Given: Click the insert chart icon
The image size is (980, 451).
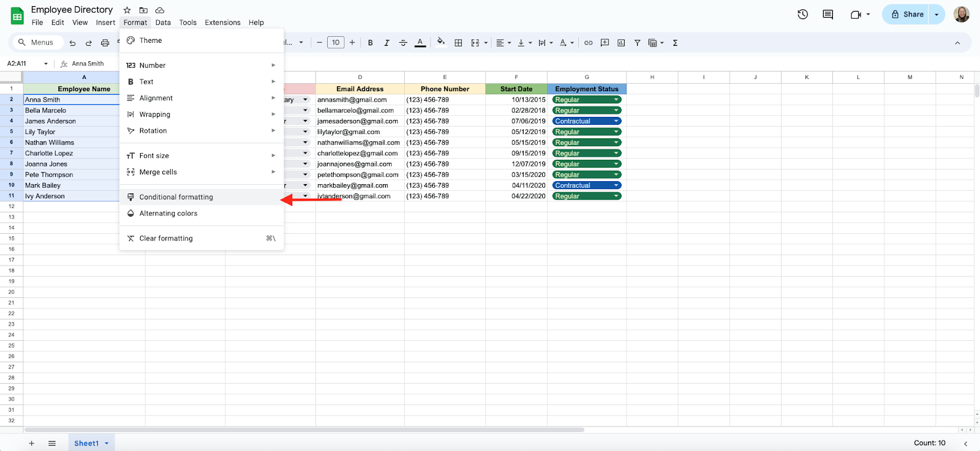Looking at the screenshot, I should (621, 43).
